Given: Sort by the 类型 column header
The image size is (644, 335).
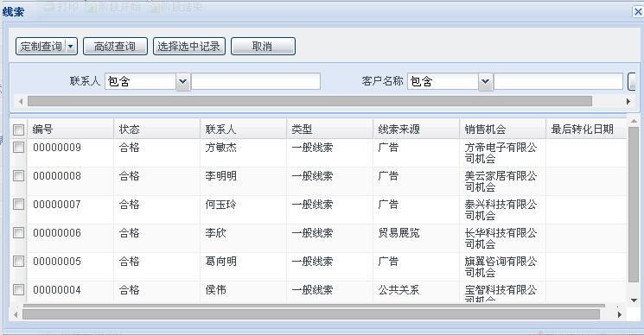Looking at the screenshot, I should (x=329, y=130).
